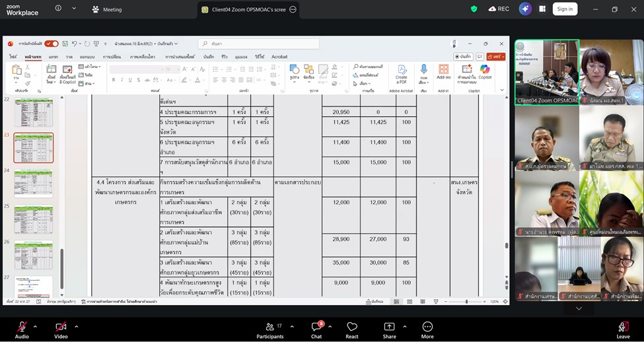The width and height of the screenshot is (644, 342).
Task: Click PowerPoint search box
Action: 259,44
